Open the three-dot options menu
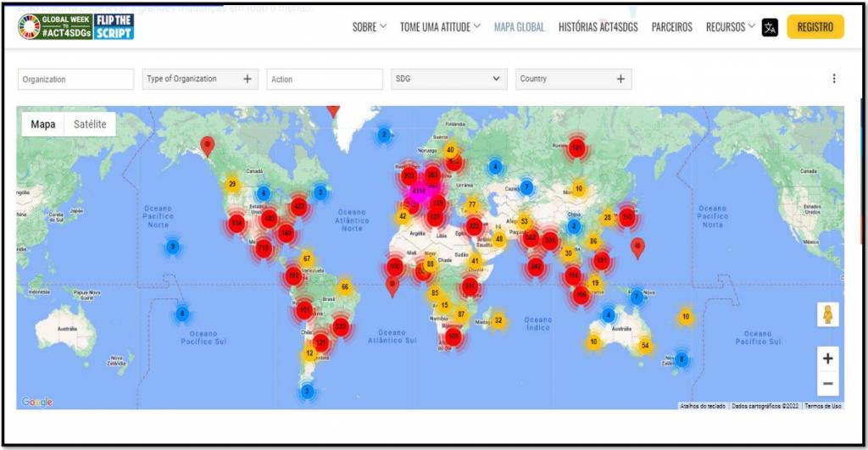Screen dimensions: 868x450 coord(833,79)
